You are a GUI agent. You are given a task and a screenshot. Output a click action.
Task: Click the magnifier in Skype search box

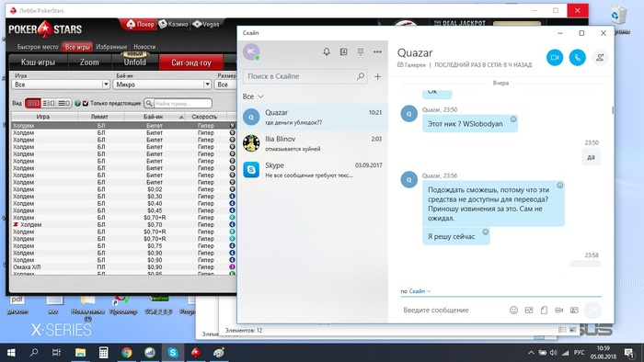(x=361, y=76)
